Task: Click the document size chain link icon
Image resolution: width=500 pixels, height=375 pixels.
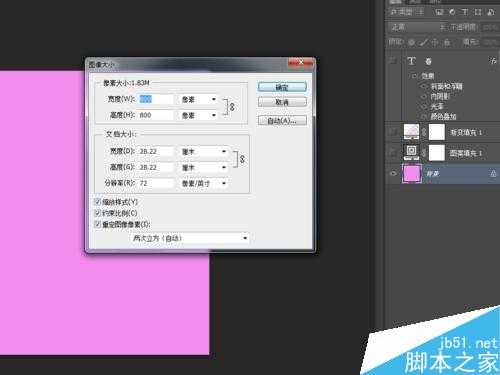Action: click(x=242, y=159)
